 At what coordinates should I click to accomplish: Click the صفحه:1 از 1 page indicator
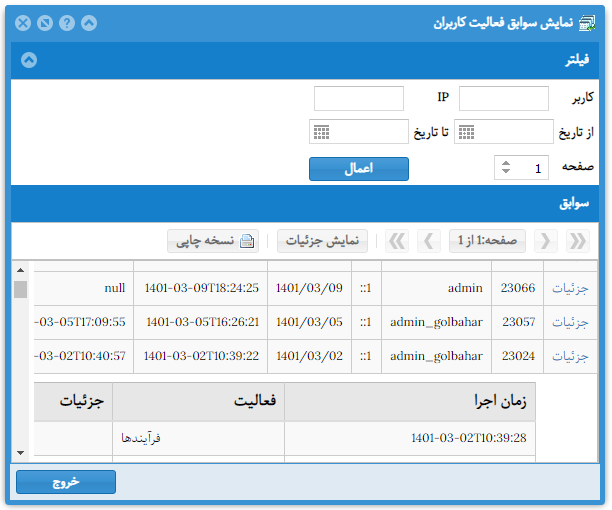coord(487,241)
